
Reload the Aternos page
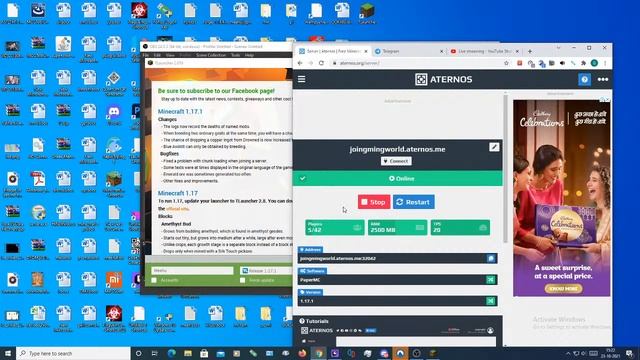321,63
